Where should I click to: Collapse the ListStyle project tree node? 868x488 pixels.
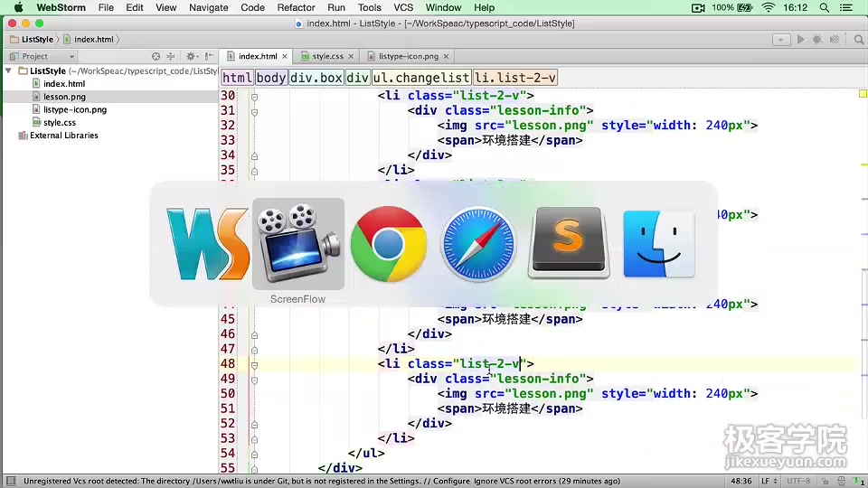[x=8, y=70]
